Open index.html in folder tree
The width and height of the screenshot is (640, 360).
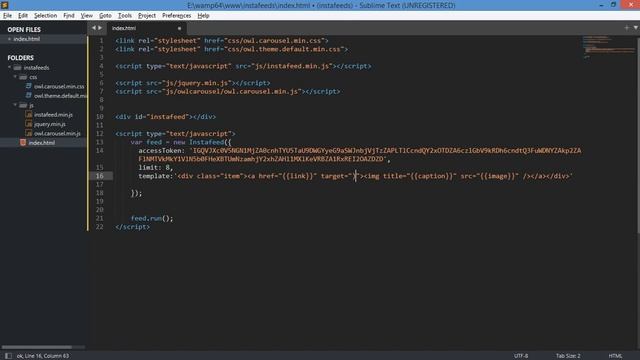[42, 143]
